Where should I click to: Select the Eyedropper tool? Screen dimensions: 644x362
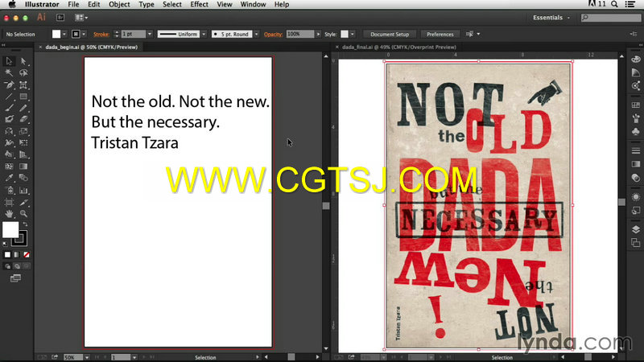tap(9, 178)
